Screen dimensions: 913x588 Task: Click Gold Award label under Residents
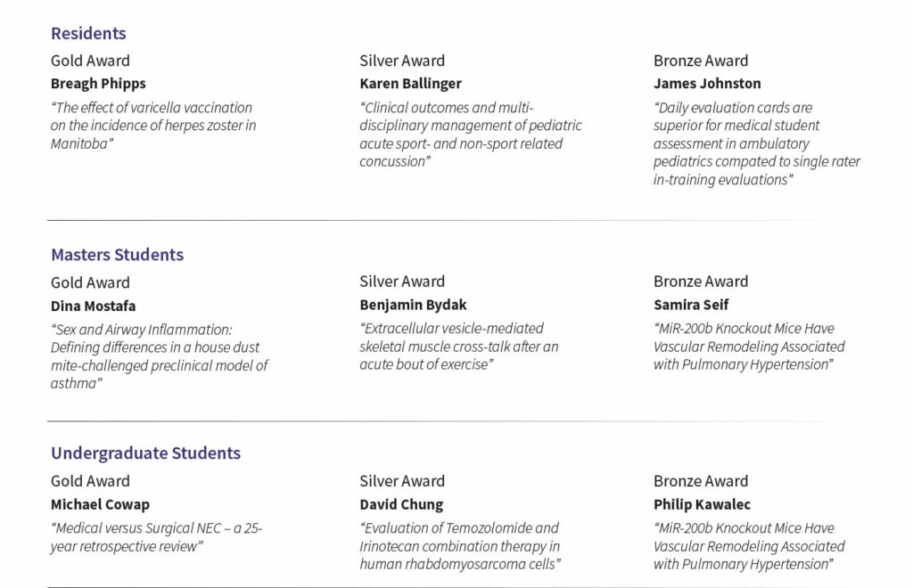click(x=90, y=61)
